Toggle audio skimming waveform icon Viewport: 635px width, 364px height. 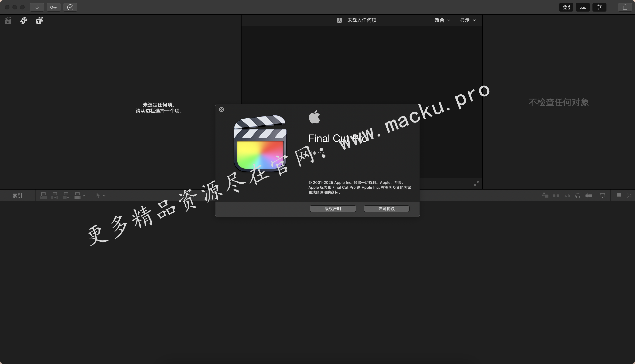567,196
